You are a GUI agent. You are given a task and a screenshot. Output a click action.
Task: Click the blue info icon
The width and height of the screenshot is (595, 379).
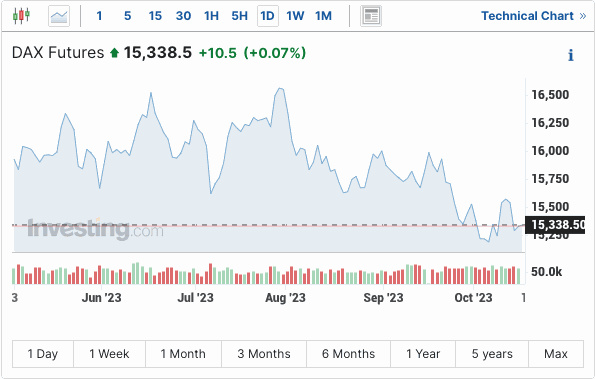point(570,55)
